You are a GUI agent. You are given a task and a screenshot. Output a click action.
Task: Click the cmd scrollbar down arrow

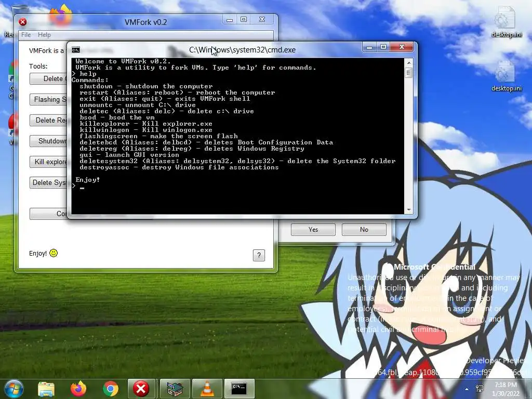408,210
